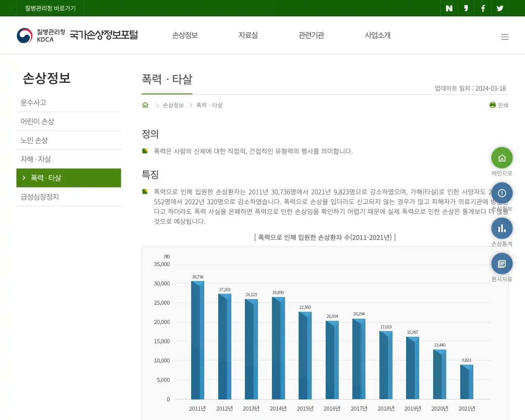The height and width of the screenshot is (420, 525).
Task: Click the 2014년 bar labeled 26,890
Action: point(278,348)
